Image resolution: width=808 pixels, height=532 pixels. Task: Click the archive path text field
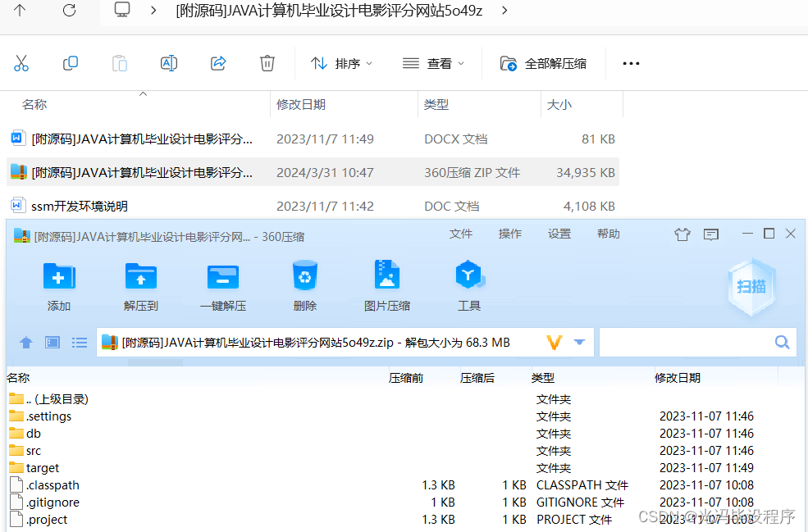(345, 342)
